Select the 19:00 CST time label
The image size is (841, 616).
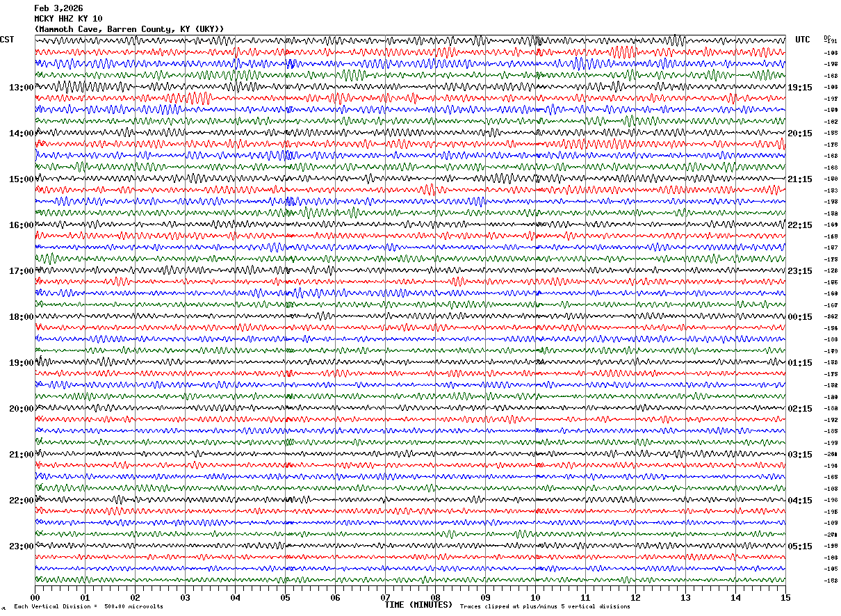point(22,363)
